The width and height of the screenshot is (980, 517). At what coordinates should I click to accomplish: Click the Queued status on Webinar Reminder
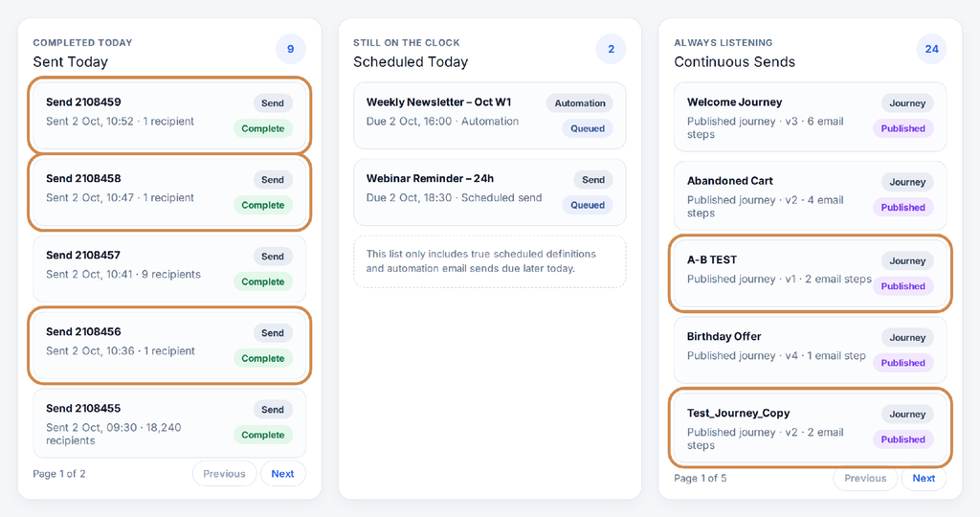click(x=588, y=205)
